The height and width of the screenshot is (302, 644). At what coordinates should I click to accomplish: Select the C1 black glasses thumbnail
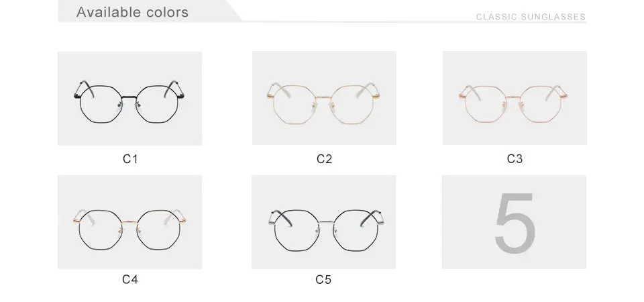click(129, 98)
